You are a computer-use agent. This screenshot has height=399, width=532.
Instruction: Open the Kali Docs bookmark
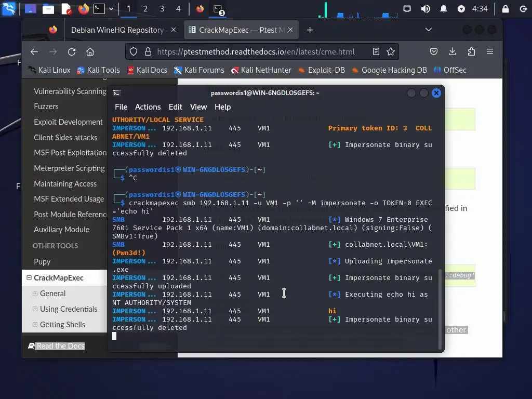[x=148, y=70]
